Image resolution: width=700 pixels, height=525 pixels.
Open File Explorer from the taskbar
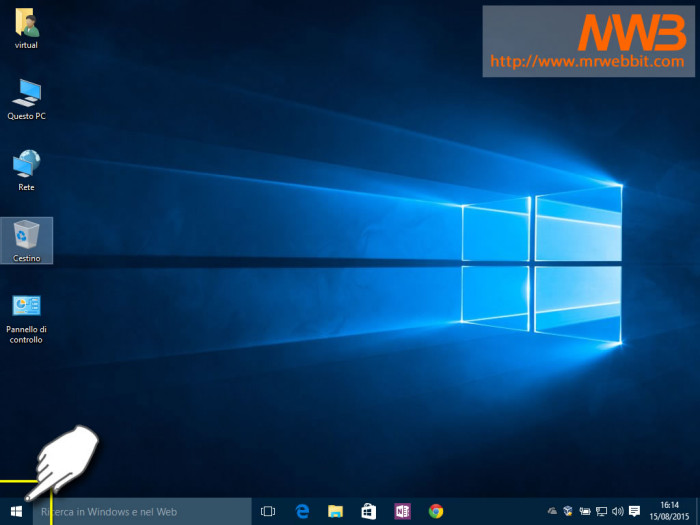point(335,512)
